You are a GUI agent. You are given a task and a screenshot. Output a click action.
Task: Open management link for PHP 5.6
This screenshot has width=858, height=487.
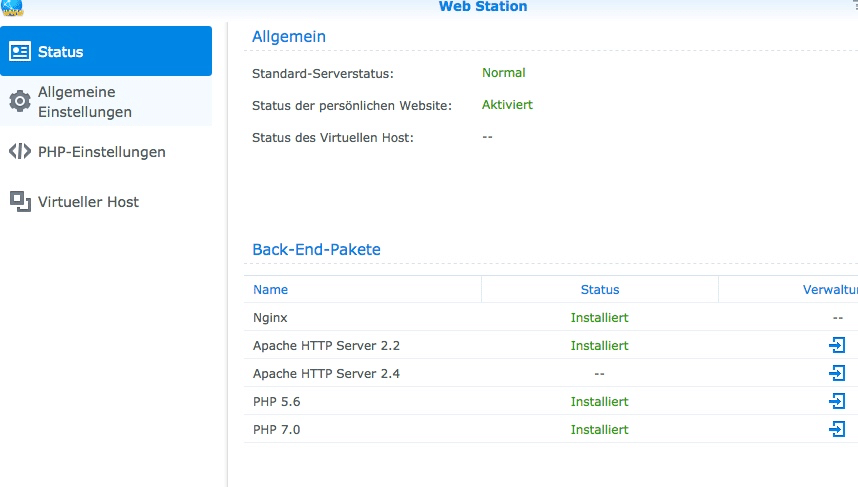(x=837, y=401)
